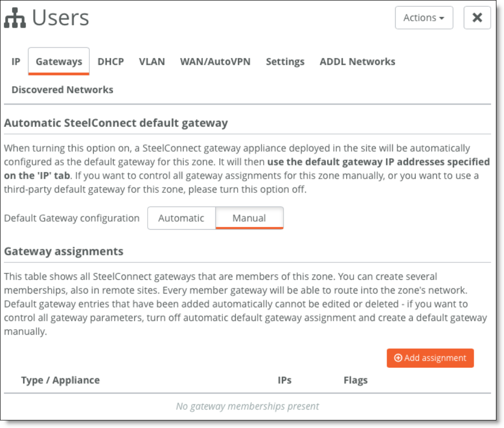Viewport: 504px width, 428px height.
Task: Click the Add assignment button
Action: 430,358
